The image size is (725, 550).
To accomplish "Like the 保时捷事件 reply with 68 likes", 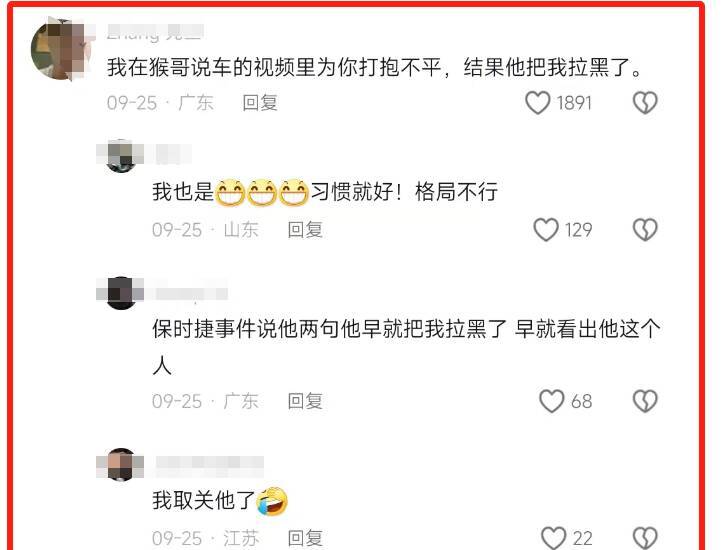I will [552, 401].
